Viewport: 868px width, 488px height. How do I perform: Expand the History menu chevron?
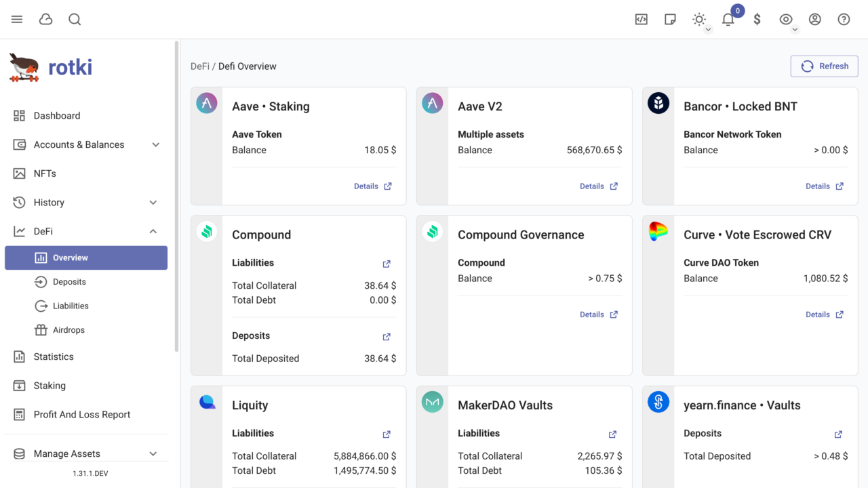click(153, 203)
